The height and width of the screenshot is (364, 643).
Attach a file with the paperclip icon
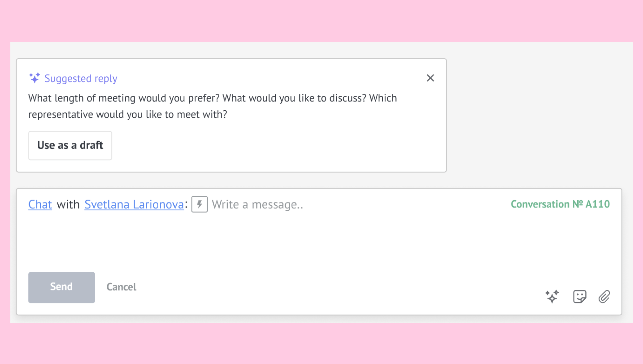[604, 296]
